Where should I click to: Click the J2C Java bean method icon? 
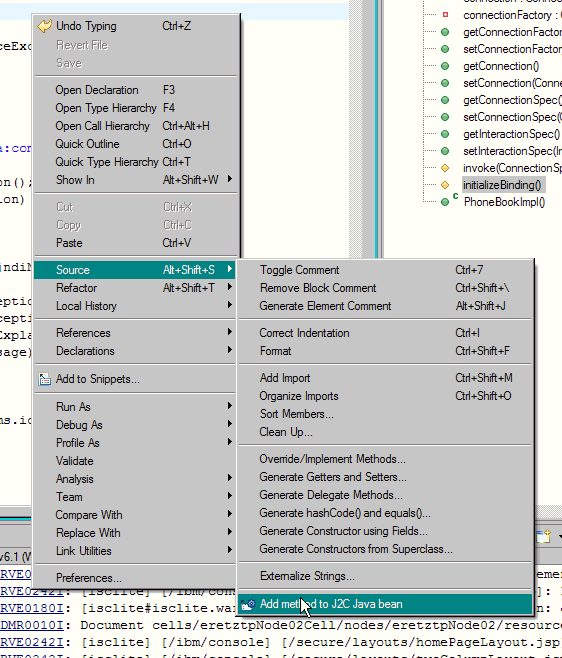248,604
